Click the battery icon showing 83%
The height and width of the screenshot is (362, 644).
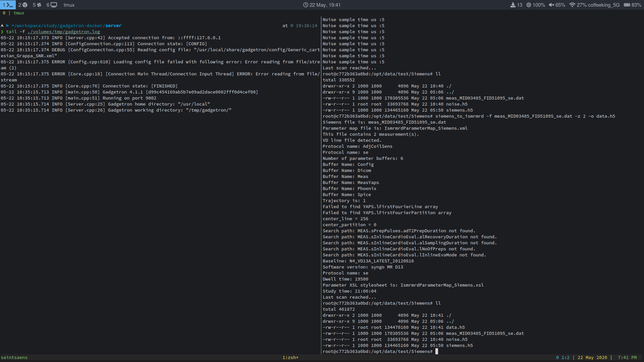627,5
